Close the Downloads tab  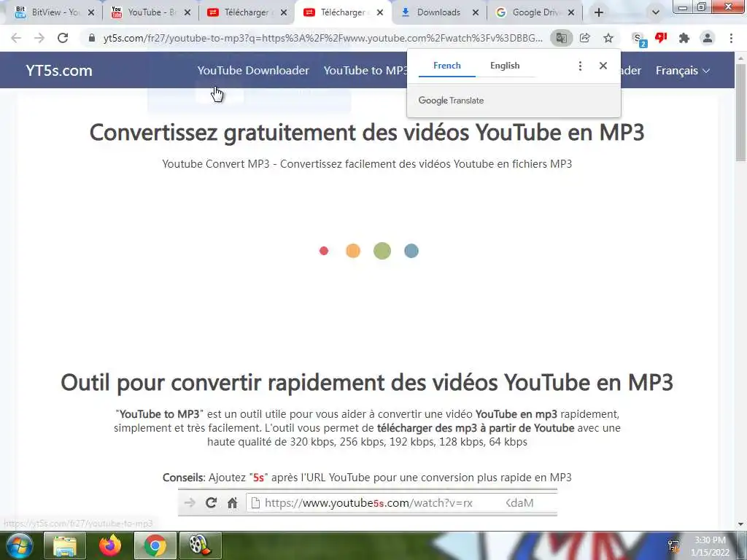(x=476, y=12)
